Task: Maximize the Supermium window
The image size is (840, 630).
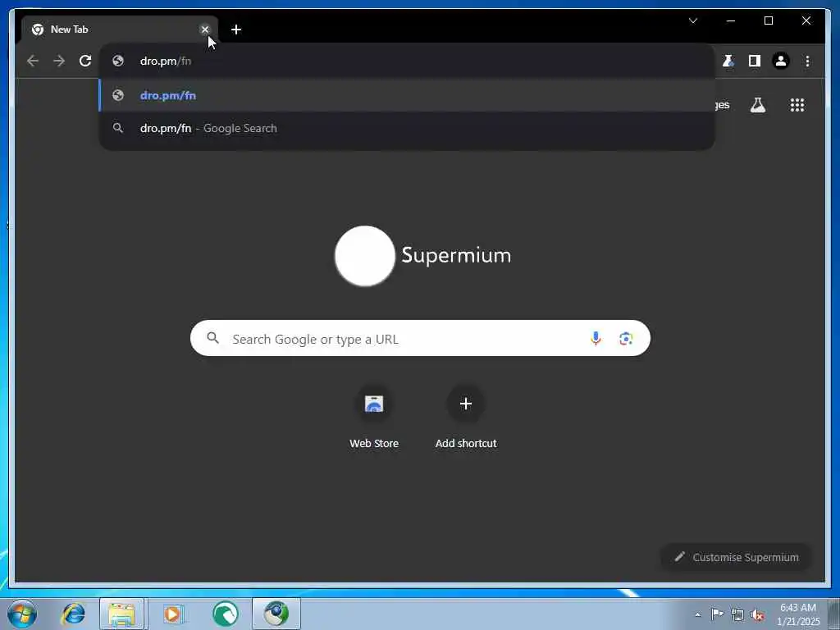Action: pos(768,21)
